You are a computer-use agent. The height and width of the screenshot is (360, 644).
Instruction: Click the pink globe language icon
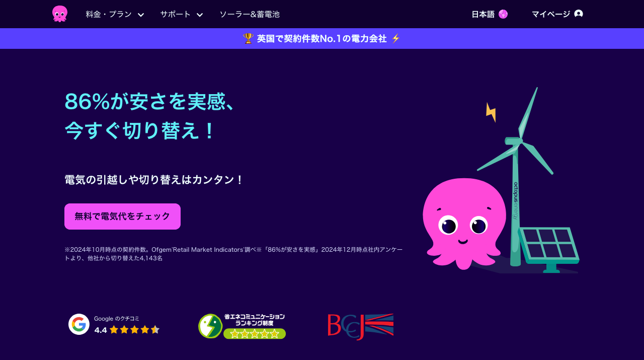coord(503,14)
